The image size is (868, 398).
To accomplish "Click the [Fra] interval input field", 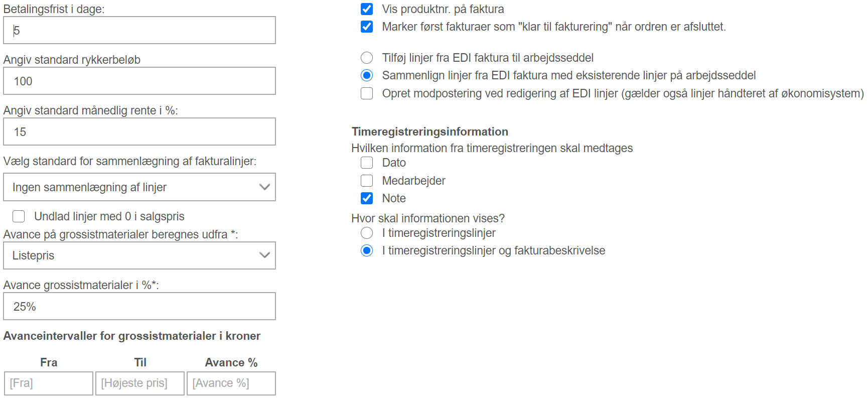I will point(49,383).
